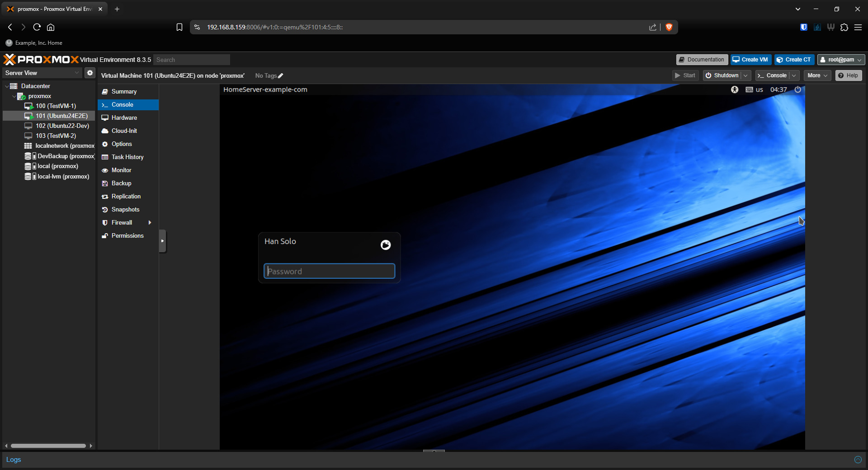The height and width of the screenshot is (470, 868).
Task: Expand the Logs panel at bottom right
Action: coord(858,460)
